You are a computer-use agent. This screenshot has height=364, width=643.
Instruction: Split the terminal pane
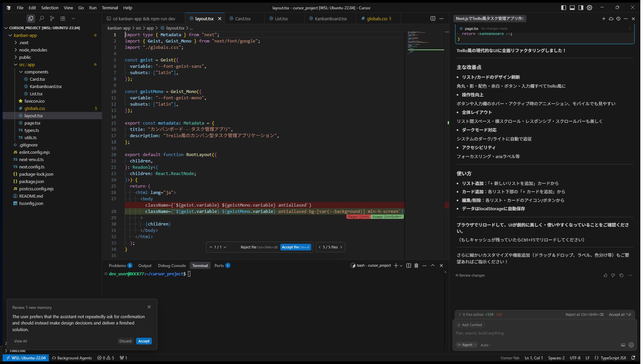(x=409, y=266)
